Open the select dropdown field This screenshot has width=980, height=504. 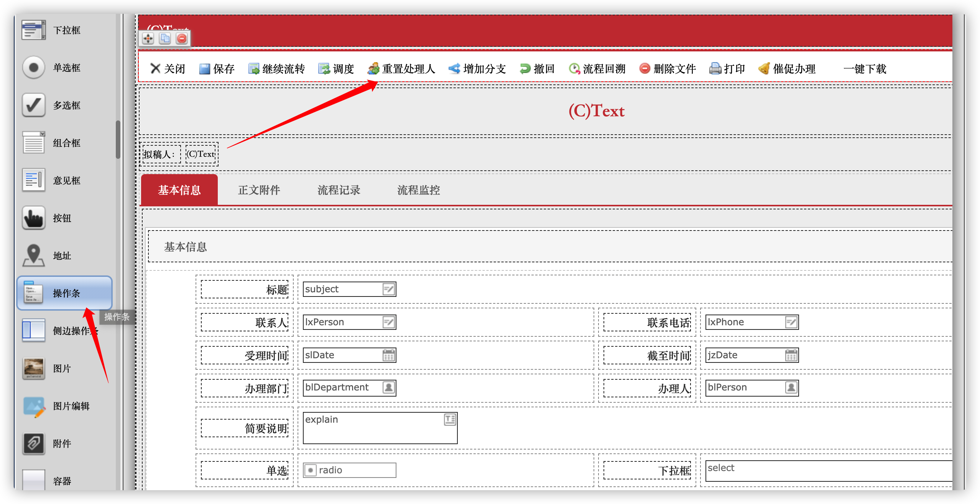click(x=829, y=471)
